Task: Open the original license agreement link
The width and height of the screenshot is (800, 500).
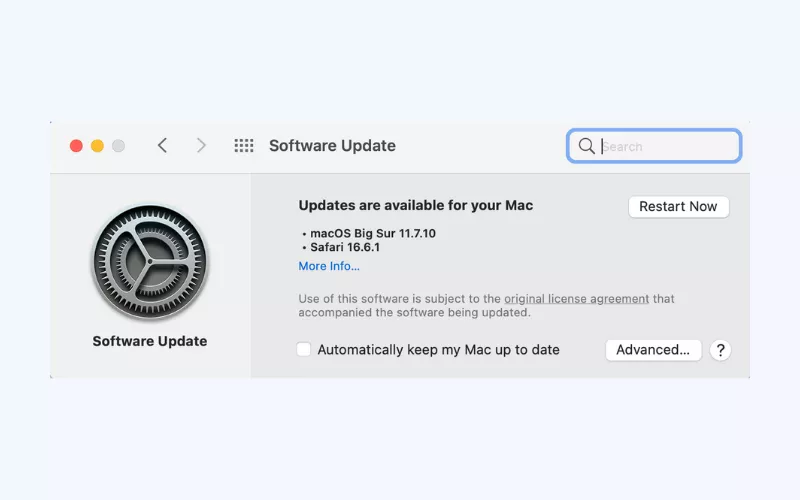Action: 576,299
